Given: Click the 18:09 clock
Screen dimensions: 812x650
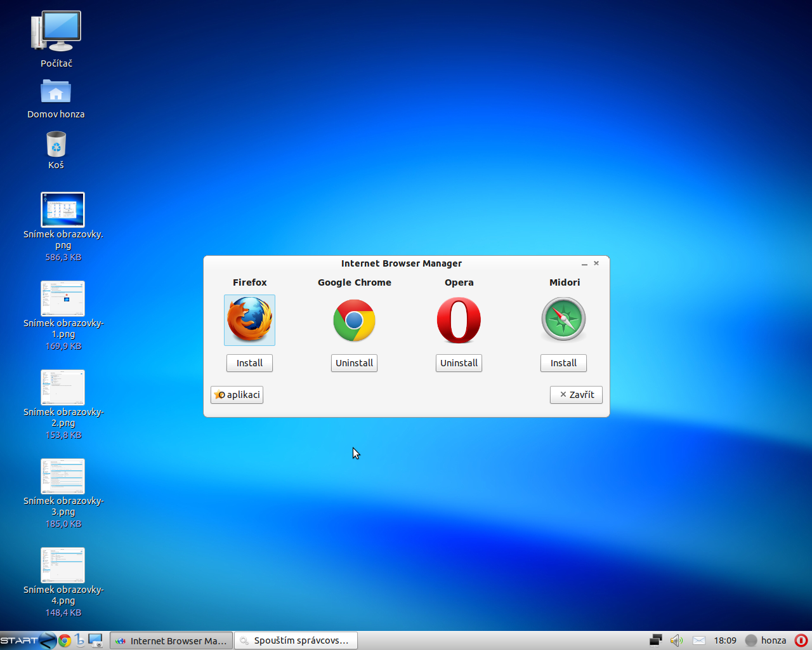Looking at the screenshot, I should [725, 640].
